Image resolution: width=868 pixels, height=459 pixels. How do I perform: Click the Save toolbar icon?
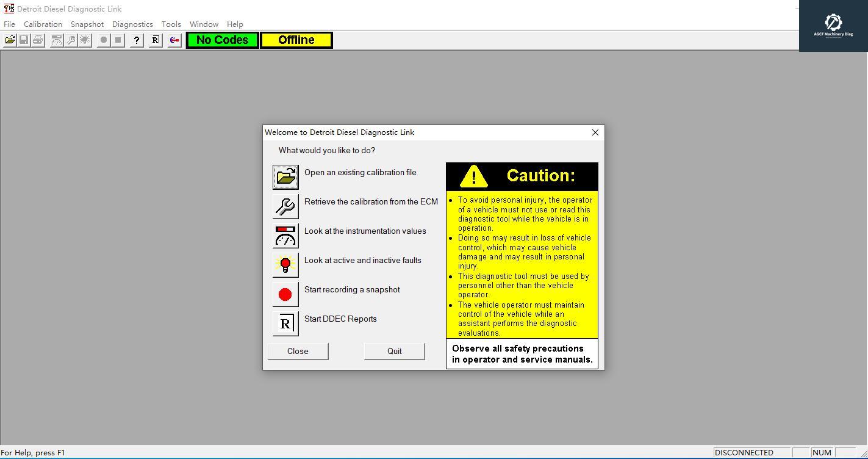click(24, 40)
